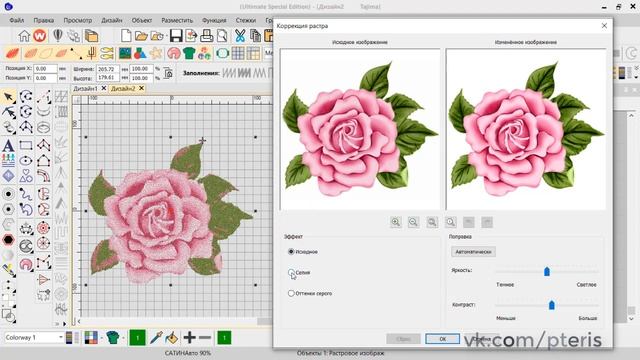Click the embroidery hoop icon
The width and height of the screenshot is (640, 360).
click(222, 53)
